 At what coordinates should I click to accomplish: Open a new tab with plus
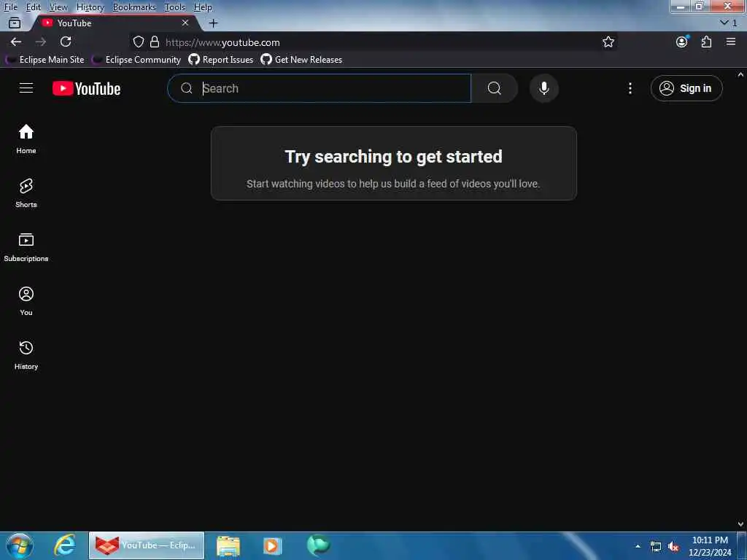(x=214, y=23)
